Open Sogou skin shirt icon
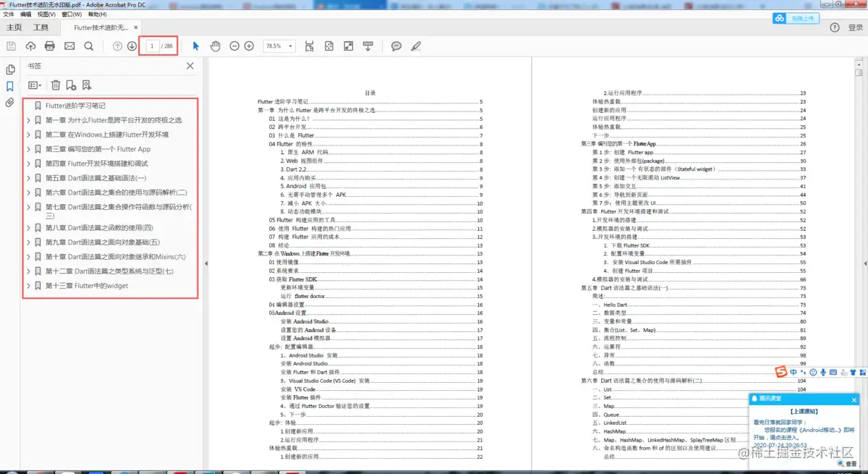Image resolution: width=868 pixels, height=474 pixels. coord(853,372)
